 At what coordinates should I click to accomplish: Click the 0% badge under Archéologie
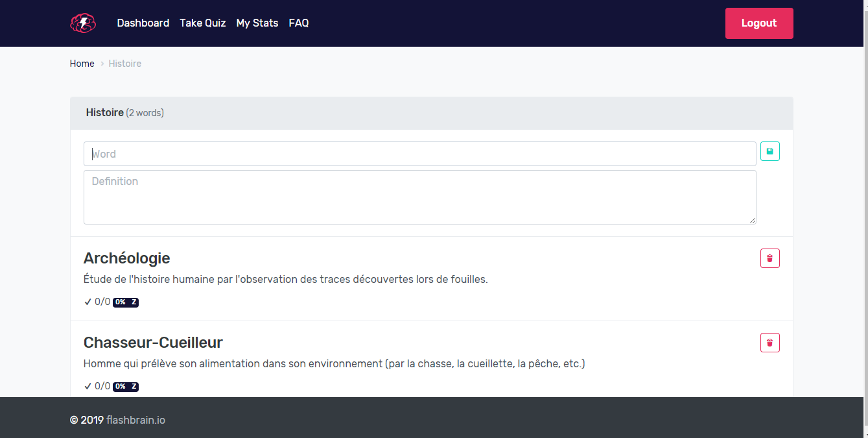click(x=121, y=302)
